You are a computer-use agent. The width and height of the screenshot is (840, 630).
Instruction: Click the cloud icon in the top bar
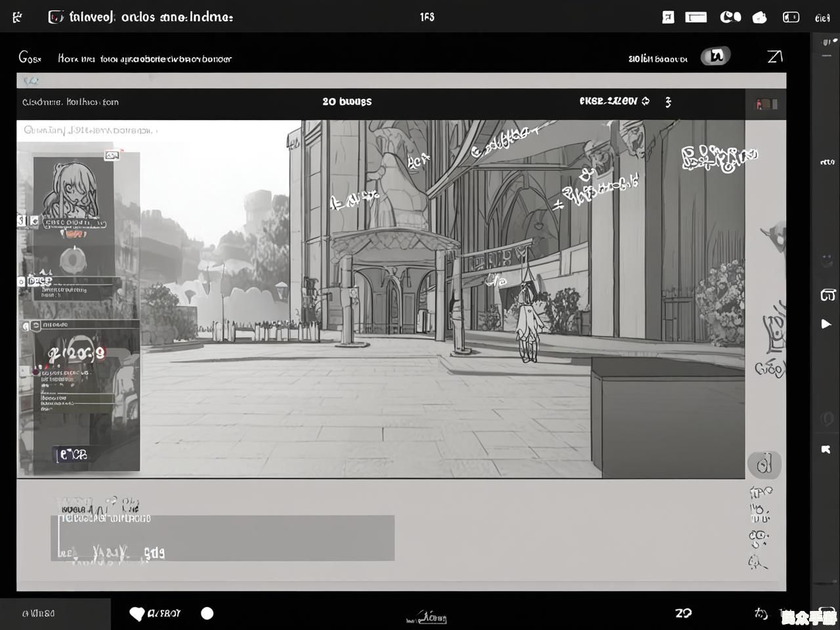pos(759,18)
